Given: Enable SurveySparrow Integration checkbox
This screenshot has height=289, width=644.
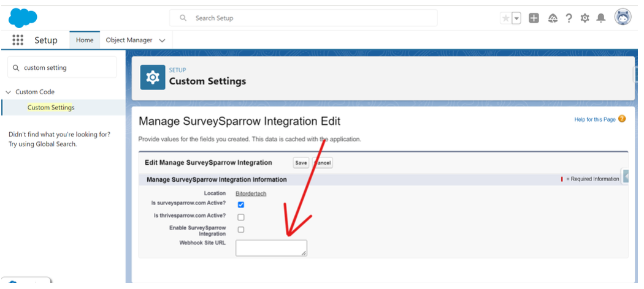Looking at the screenshot, I should click(x=241, y=230).
